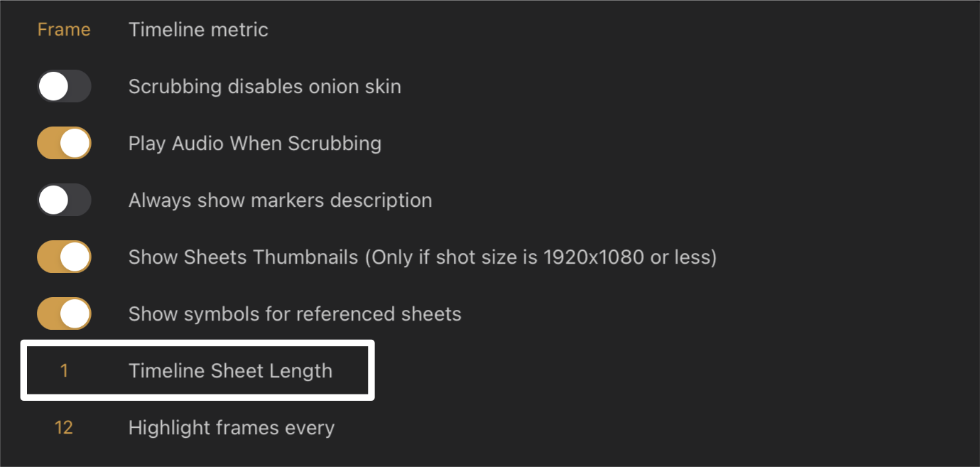Click the Highlight frames every label

[231, 428]
